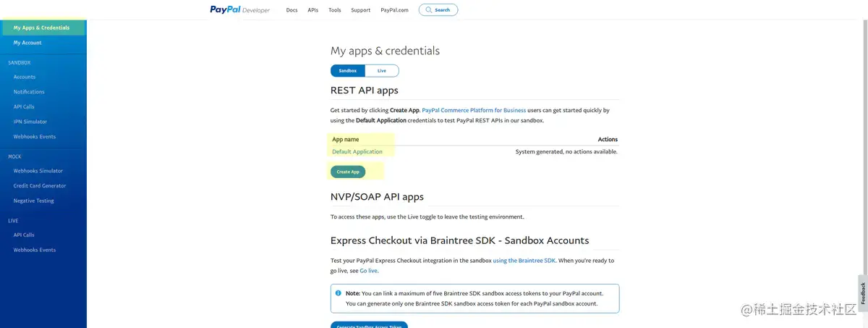The width and height of the screenshot is (868, 328).
Task: Click the MOCK section label in sidebar
Action: point(14,156)
